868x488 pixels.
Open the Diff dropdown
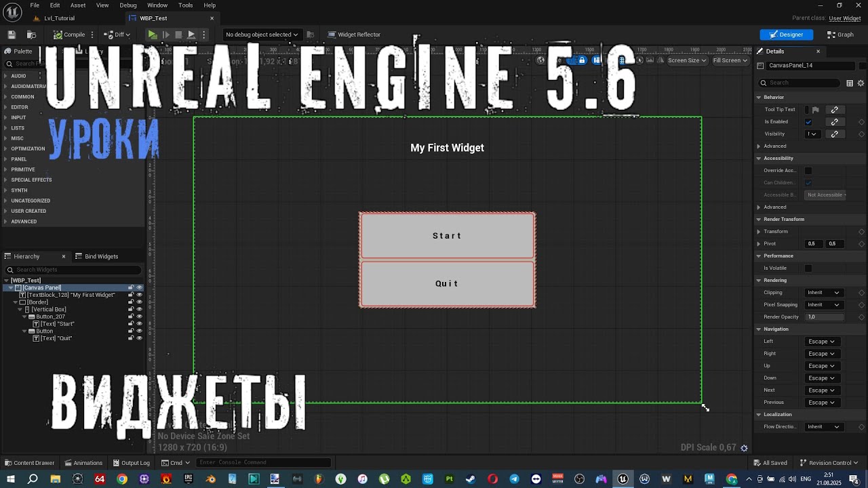coord(117,35)
